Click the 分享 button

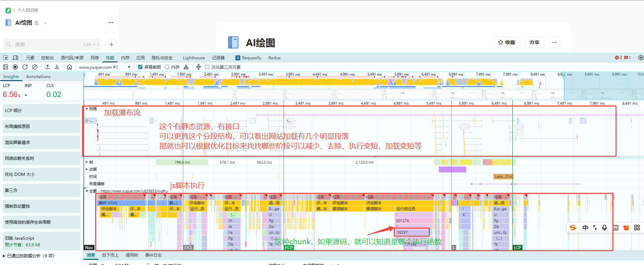point(534,42)
